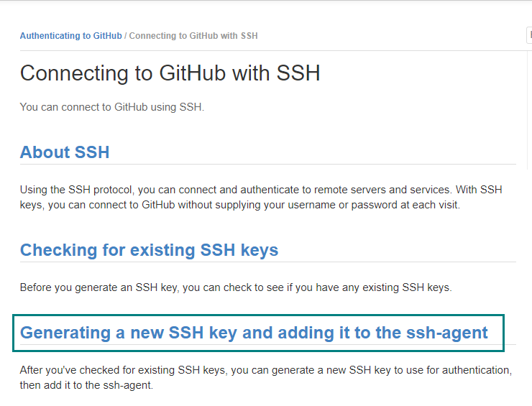532x406 pixels.
Task: Select the Connecting to GitHub with SSH breadcrumb
Action: [193, 36]
